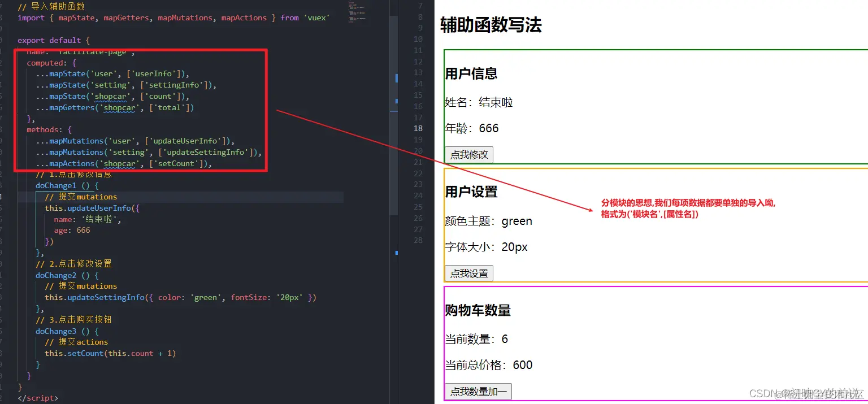The width and height of the screenshot is (868, 404).
Task: Click the mapActions('shopcar', ['setCount']) line
Action: (124, 164)
